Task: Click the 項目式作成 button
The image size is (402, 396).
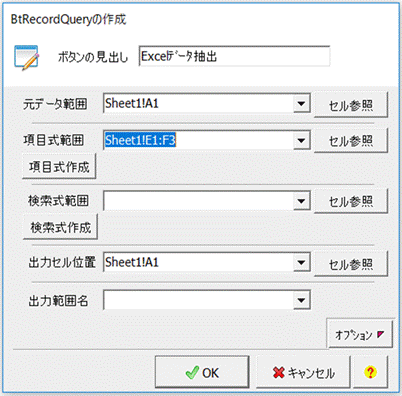Action: point(59,166)
